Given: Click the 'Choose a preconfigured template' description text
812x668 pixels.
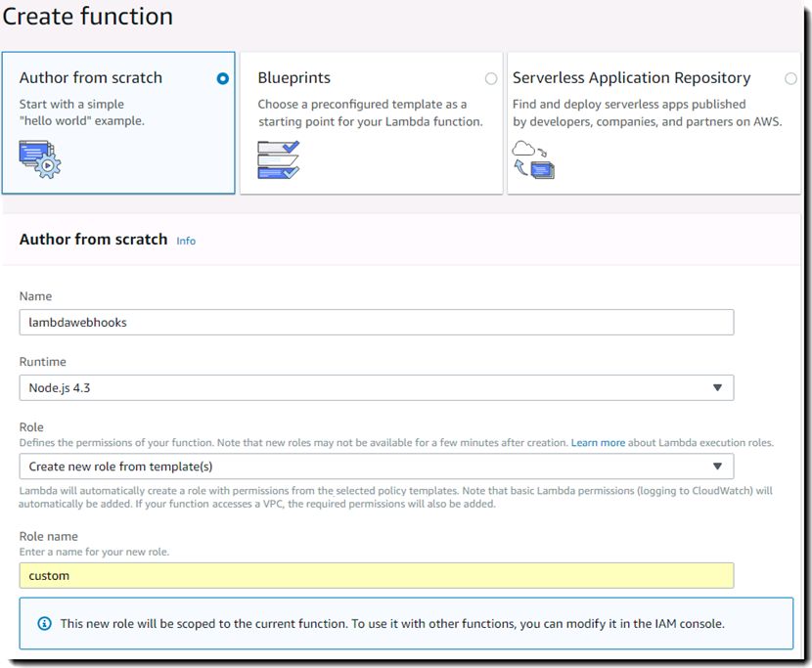Looking at the screenshot, I should [x=370, y=112].
